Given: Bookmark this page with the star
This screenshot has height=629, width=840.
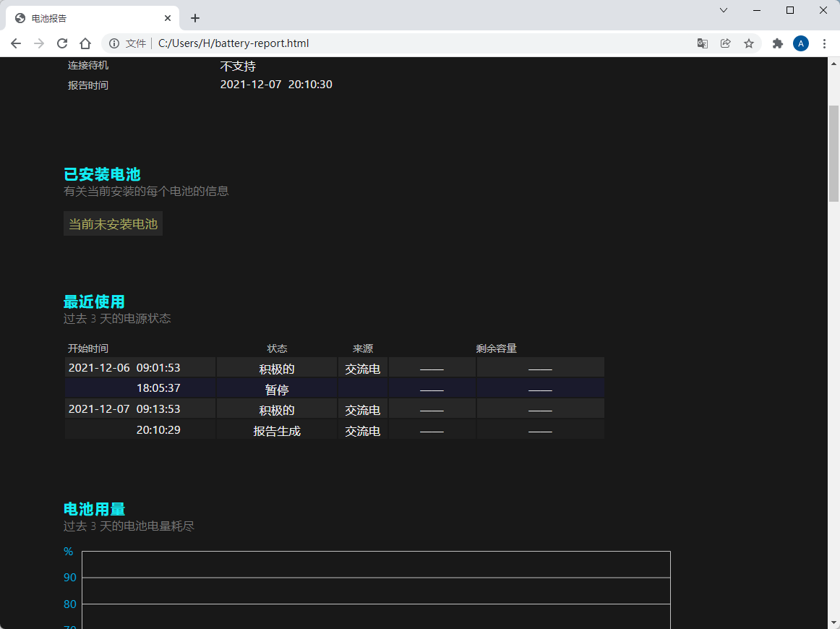Looking at the screenshot, I should tap(749, 43).
